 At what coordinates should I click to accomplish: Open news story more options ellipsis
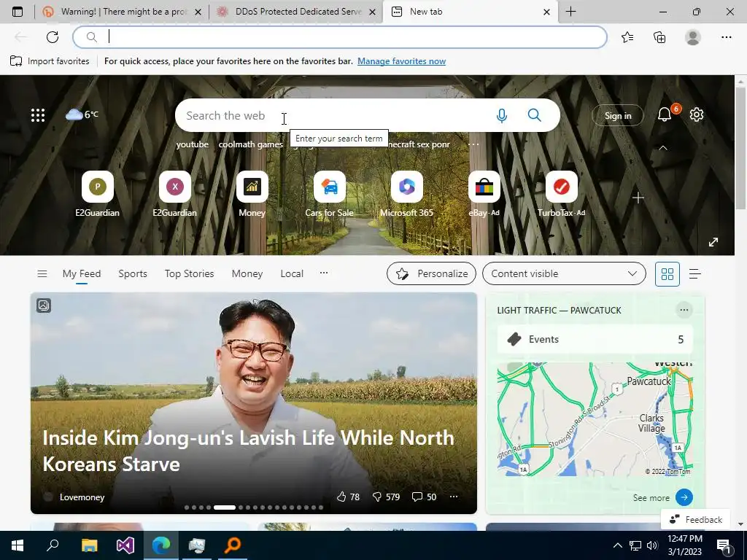pyautogui.click(x=454, y=497)
